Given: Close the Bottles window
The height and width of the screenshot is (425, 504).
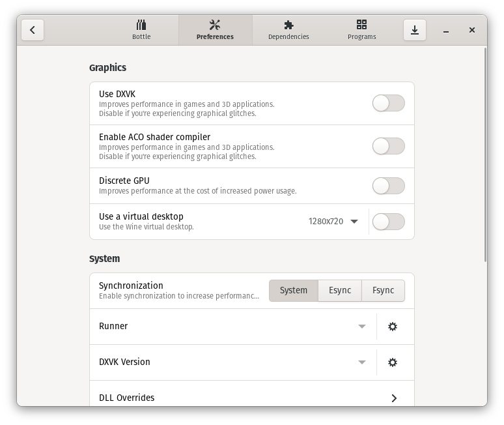Looking at the screenshot, I should tap(472, 30).
